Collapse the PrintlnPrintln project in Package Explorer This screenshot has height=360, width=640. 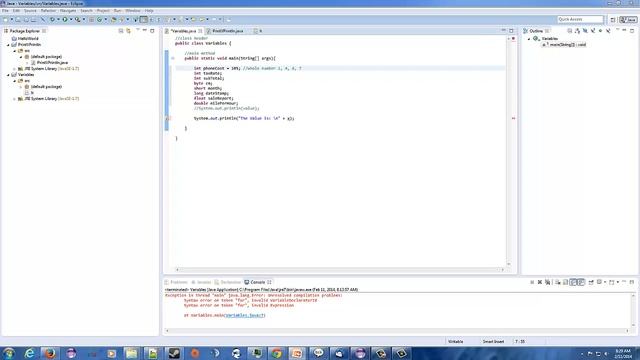[8, 45]
